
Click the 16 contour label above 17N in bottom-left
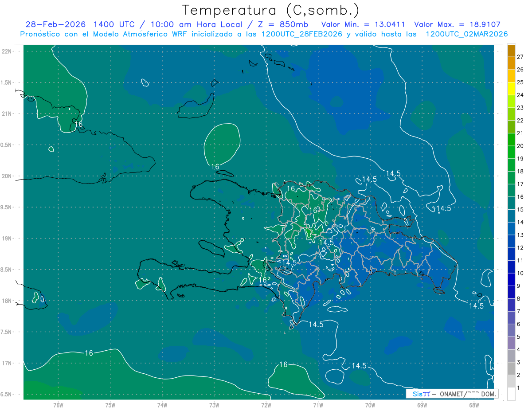point(89,353)
